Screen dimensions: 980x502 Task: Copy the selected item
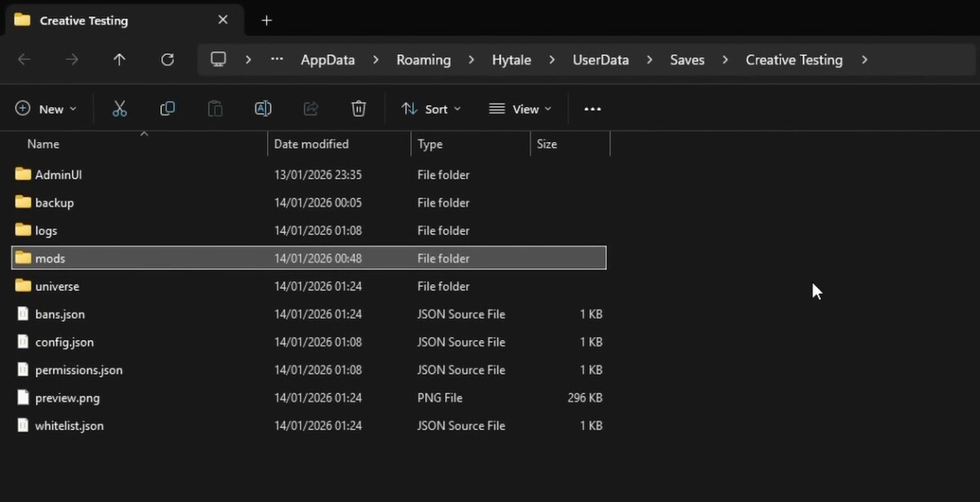tap(167, 108)
